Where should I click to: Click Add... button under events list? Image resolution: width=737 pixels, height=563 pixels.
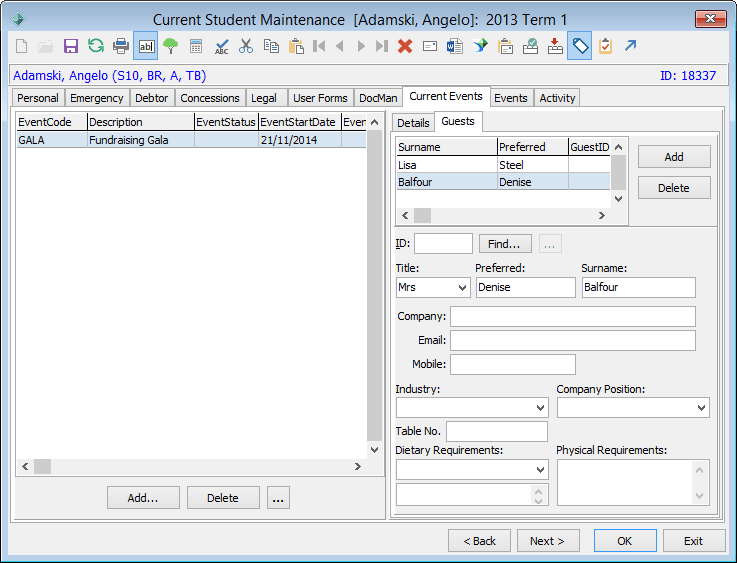point(143,498)
